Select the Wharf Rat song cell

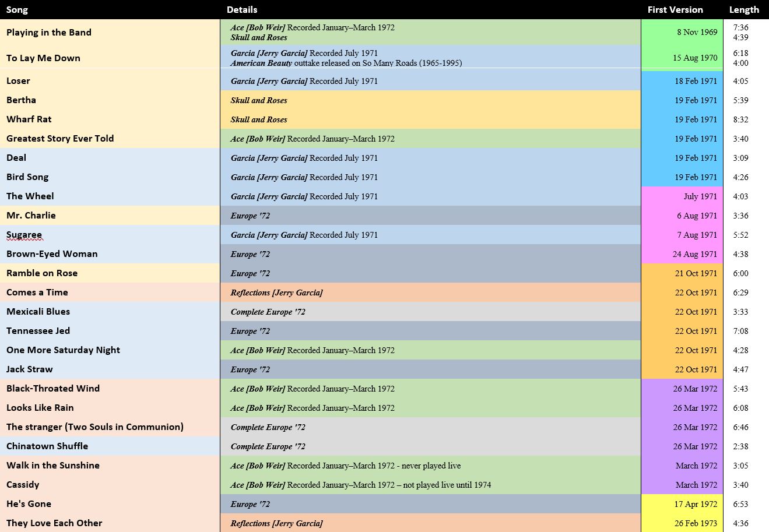tap(110, 119)
